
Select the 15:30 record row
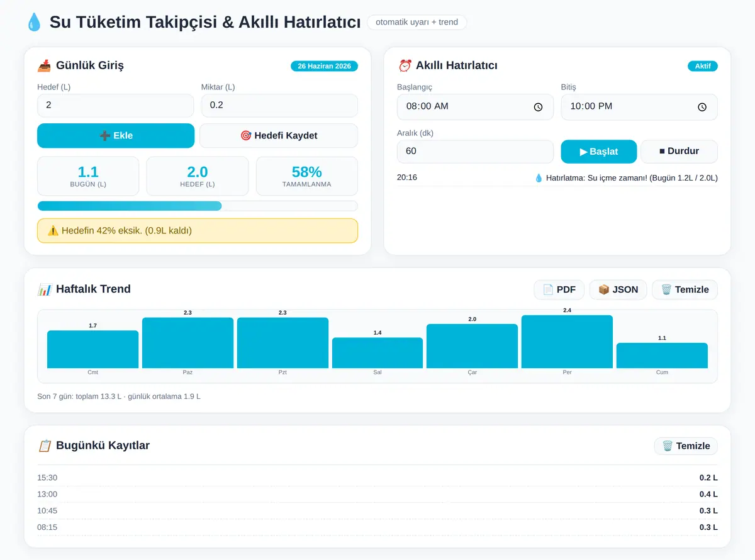(377, 478)
